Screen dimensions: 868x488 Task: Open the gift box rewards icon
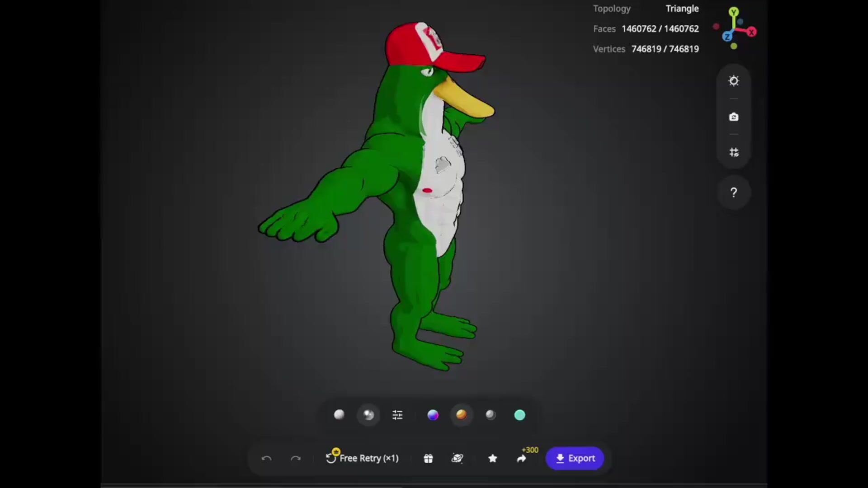(x=428, y=459)
